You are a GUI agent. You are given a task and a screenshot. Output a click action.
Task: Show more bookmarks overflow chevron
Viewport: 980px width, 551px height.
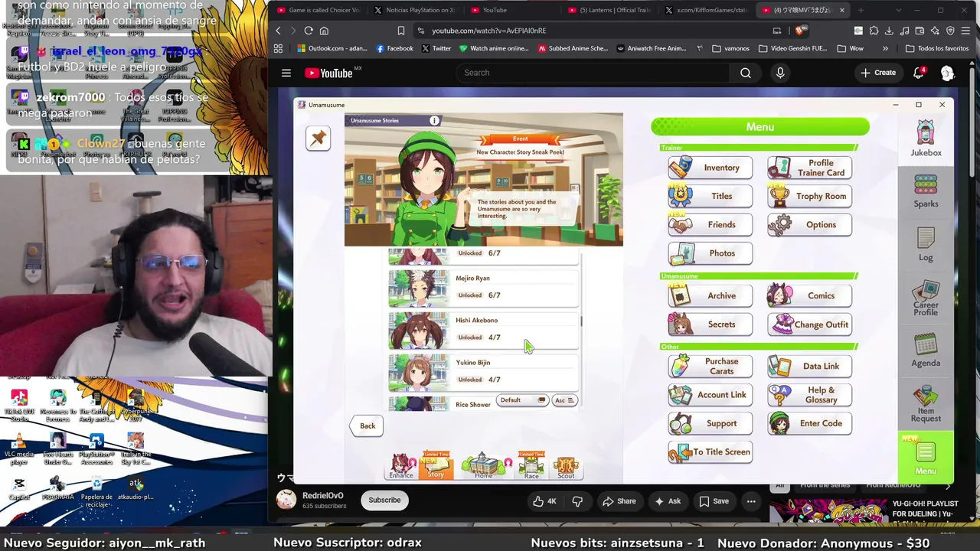885,48
